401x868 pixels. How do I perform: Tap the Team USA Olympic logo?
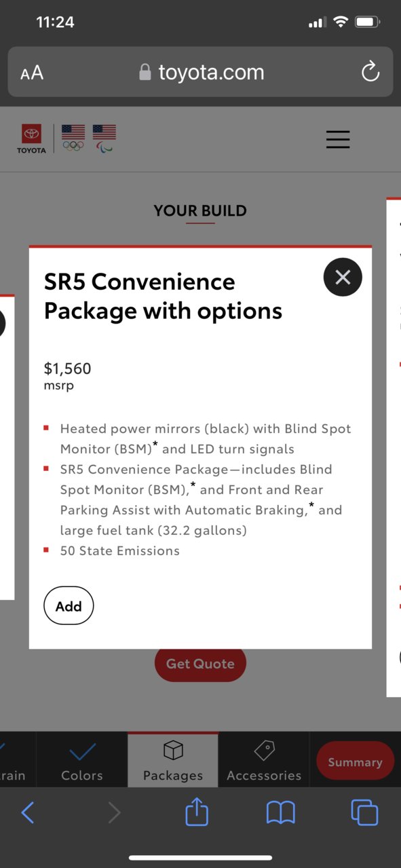pos(73,138)
